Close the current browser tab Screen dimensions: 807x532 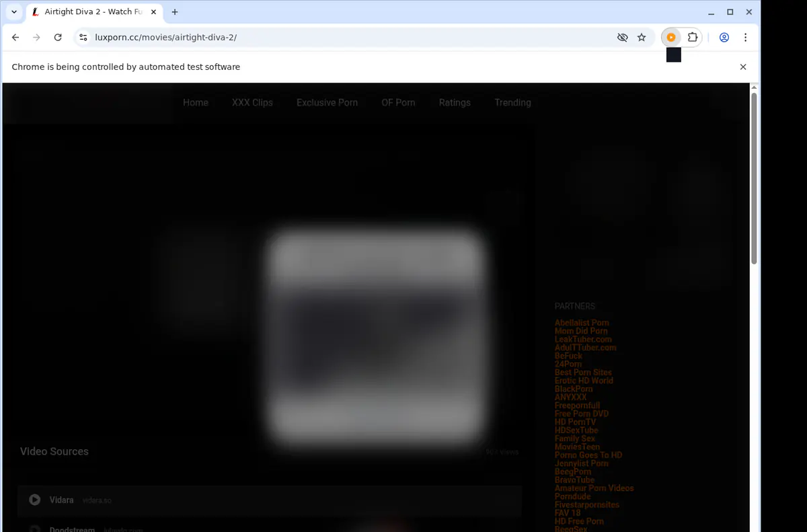coord(153,12)
